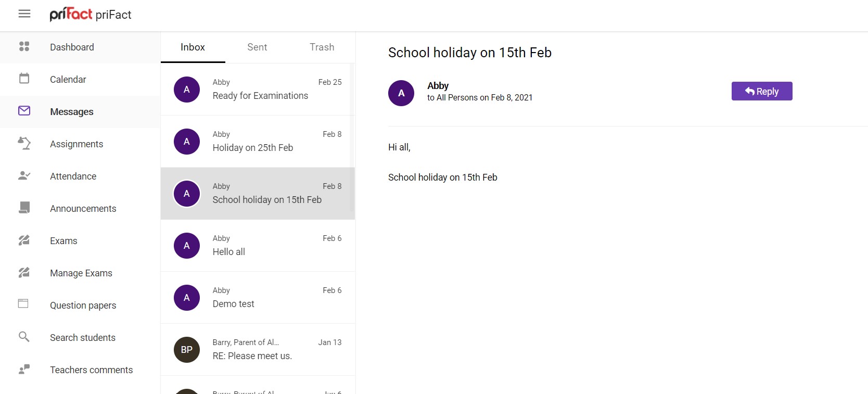
Task: Click the Attendance person-check icon
Action: 24,176
